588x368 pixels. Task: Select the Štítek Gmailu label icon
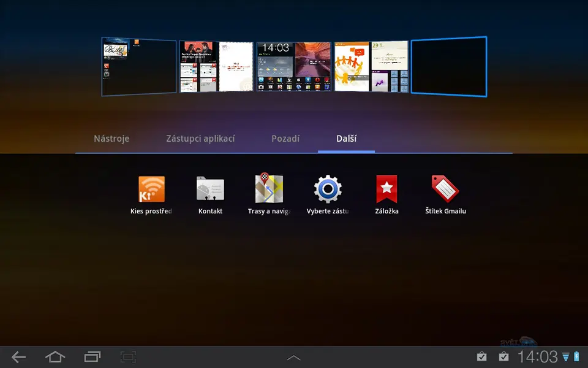click(445, 190)
